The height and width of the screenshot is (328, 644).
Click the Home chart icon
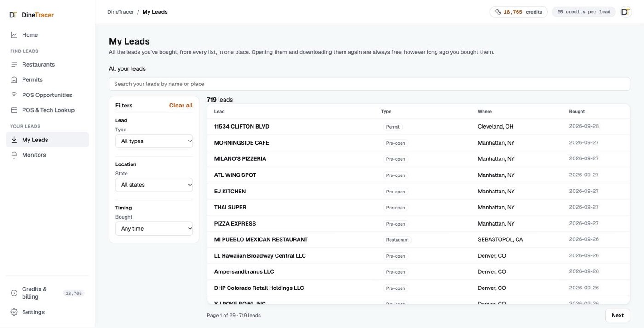(x=14, y=35)
